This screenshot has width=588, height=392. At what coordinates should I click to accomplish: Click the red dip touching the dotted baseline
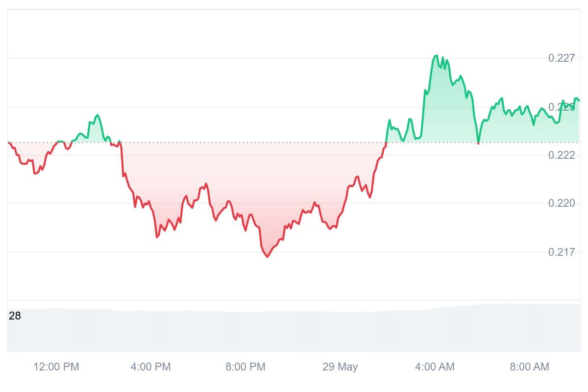coord(478,143)
